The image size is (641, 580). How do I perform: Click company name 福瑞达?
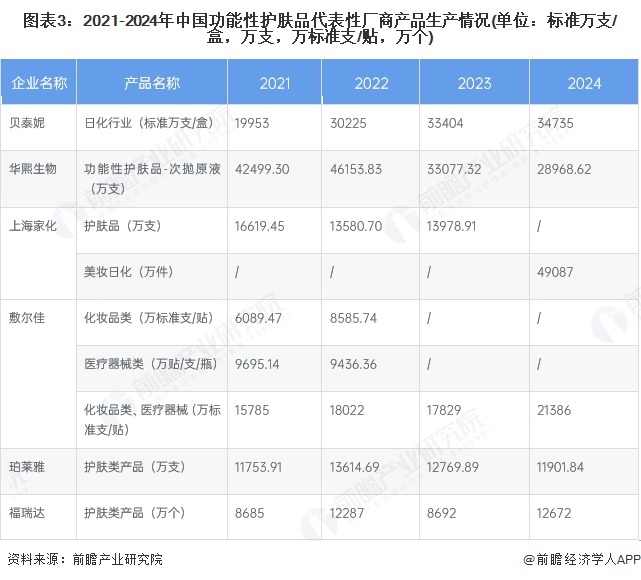27,513
